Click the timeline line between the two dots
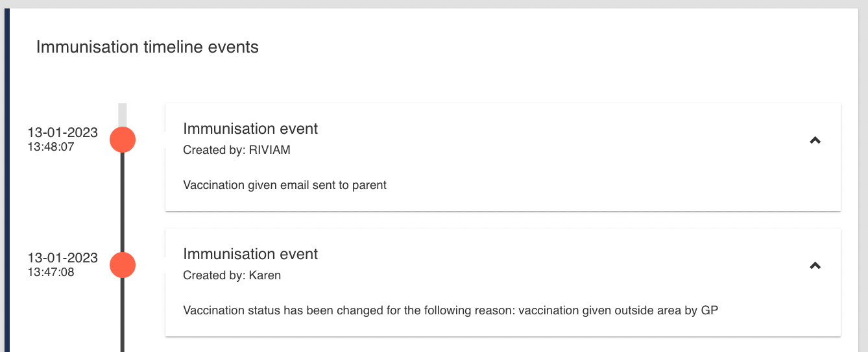This screenshot has width=868, height=352. click(123, 203)
